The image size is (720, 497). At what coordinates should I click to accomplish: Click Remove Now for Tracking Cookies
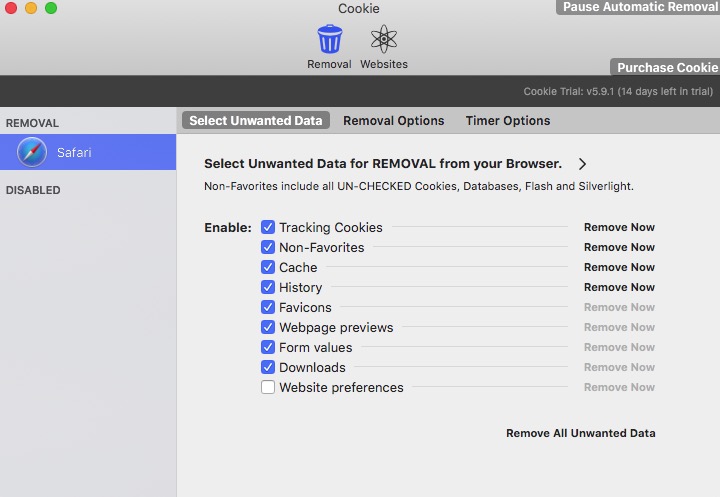tap(619, 227)
